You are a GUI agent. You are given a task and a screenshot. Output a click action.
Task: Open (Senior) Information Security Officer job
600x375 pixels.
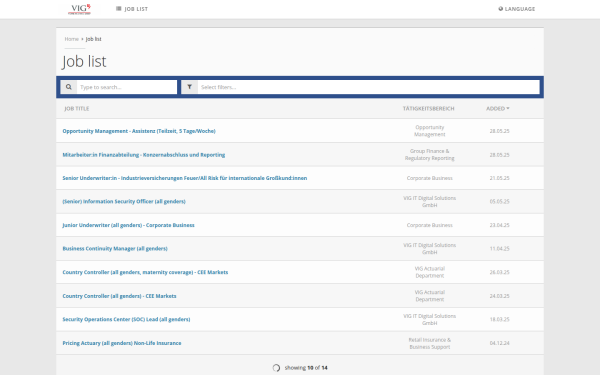pyautogui.click(x=124, y=202)
